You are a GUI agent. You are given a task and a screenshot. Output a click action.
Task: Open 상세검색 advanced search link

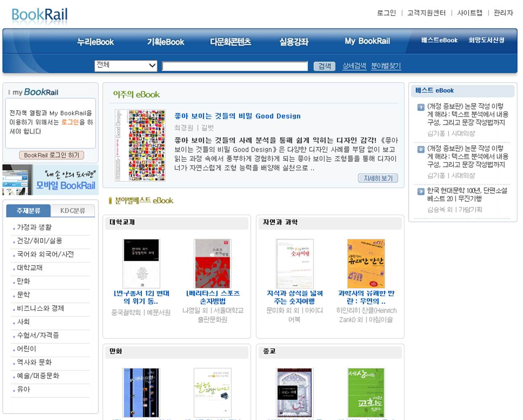click(354, 66)
